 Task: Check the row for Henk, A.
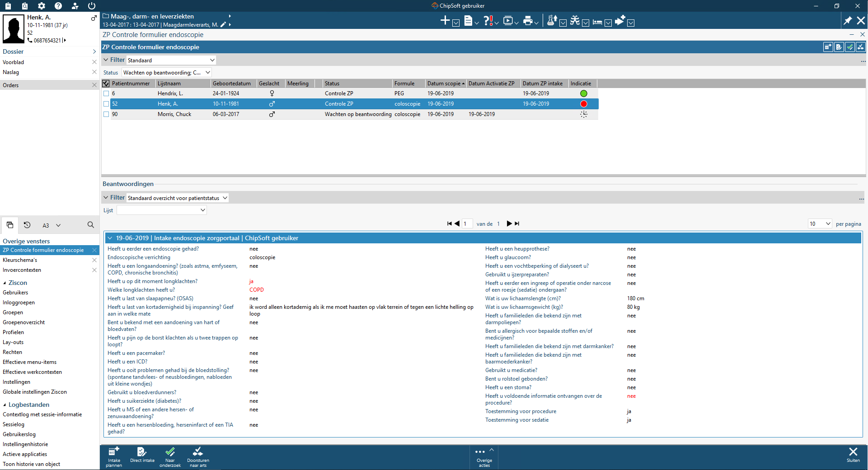tap(106, 104)
